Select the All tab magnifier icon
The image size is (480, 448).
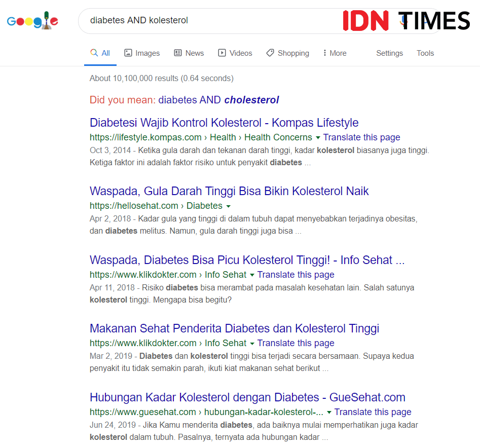click(94, 53)
